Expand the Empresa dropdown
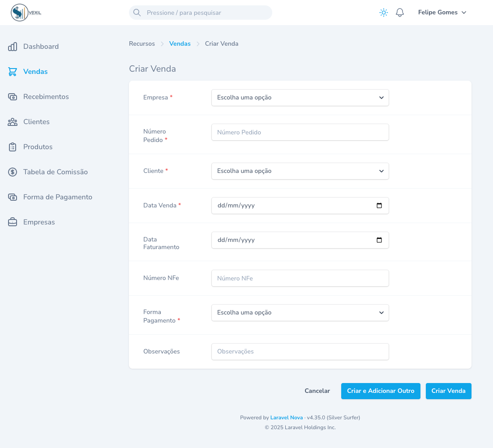Screen dimensions: 493x448 [x=300, y=98]
